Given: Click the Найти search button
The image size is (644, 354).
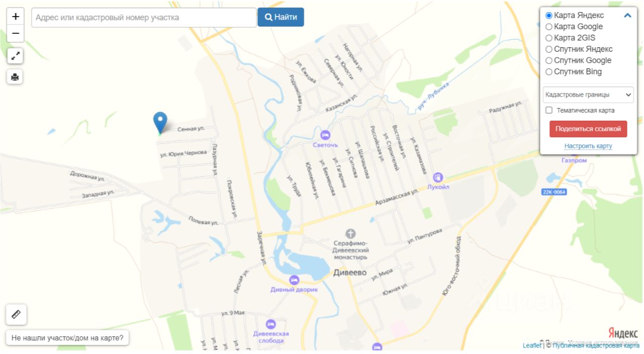Looking at the screenshot, I should pyautogui.click(x=281, y=17).
